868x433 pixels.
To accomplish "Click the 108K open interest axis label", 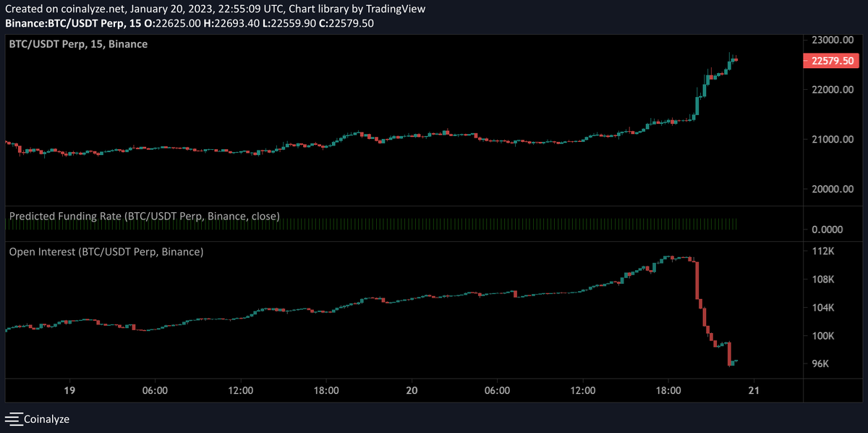I will pyautogui.click(x=825, y=279).
